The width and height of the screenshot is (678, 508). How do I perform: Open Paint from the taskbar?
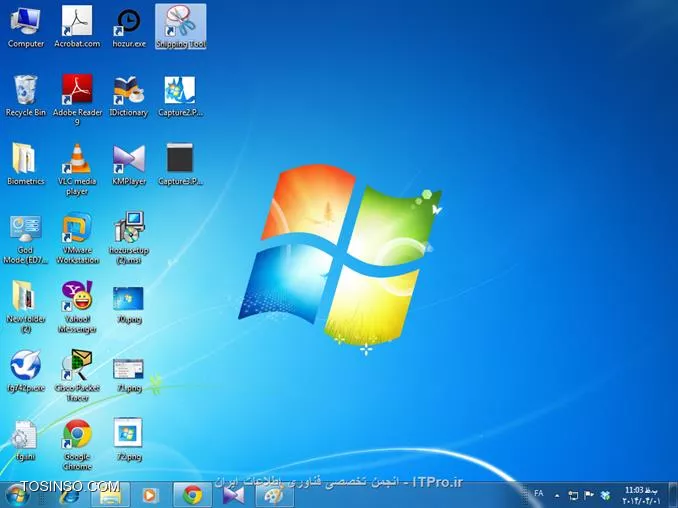pyautogui.click(x=275, y=495)
